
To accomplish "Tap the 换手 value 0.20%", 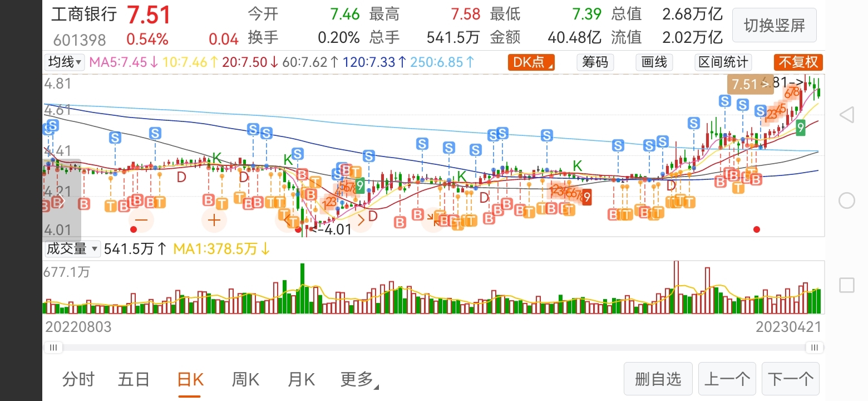I will (x=339, y=38).
